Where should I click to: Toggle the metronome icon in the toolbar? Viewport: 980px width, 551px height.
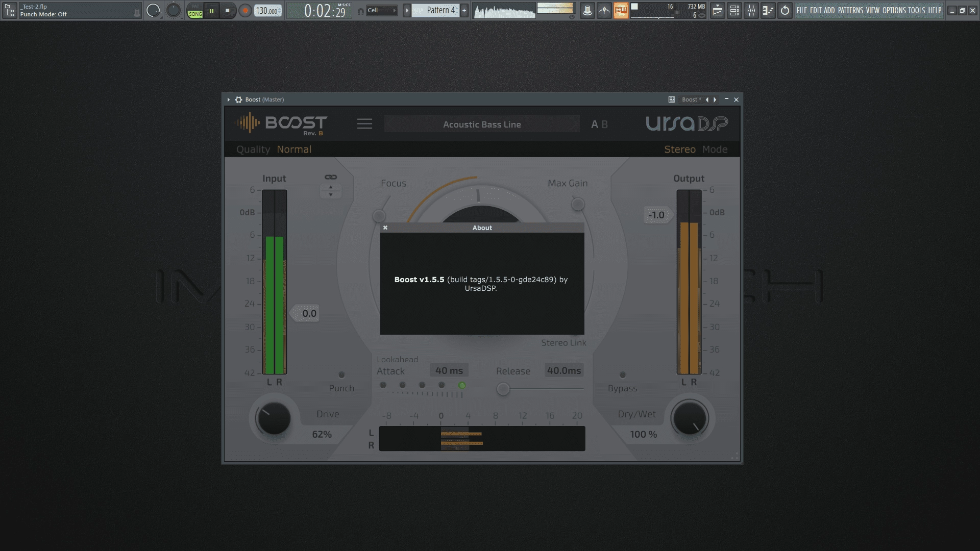coord(587,10)
